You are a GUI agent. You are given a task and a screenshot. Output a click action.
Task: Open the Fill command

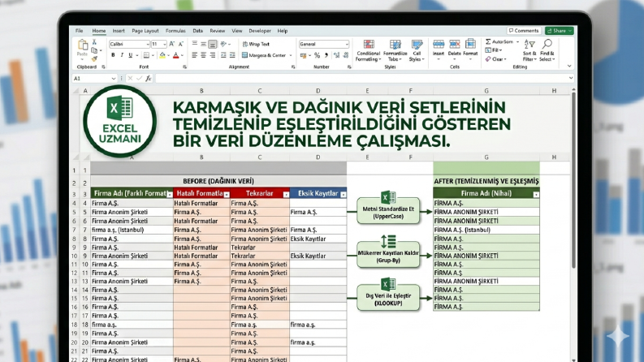[493, 50]
